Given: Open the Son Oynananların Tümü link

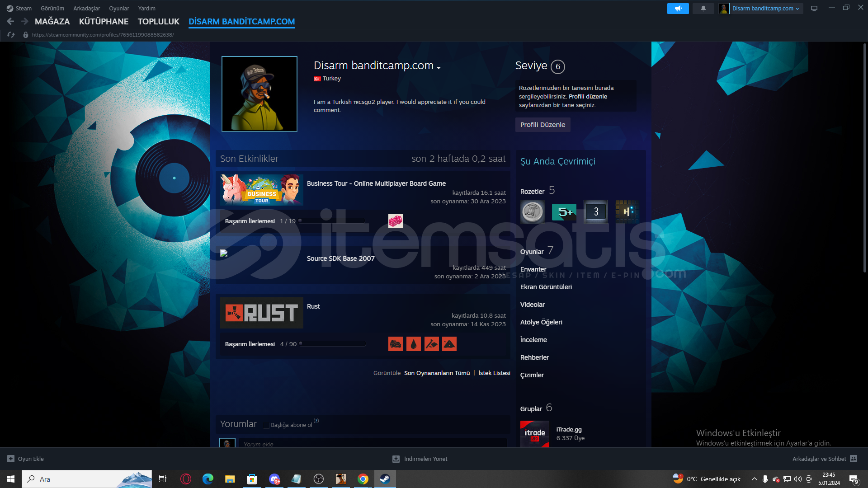Looking at the screenshot, I should (437, 373).
